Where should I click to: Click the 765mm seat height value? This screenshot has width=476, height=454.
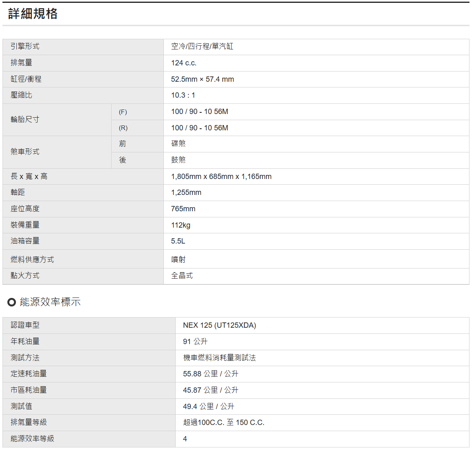[183, 209]
